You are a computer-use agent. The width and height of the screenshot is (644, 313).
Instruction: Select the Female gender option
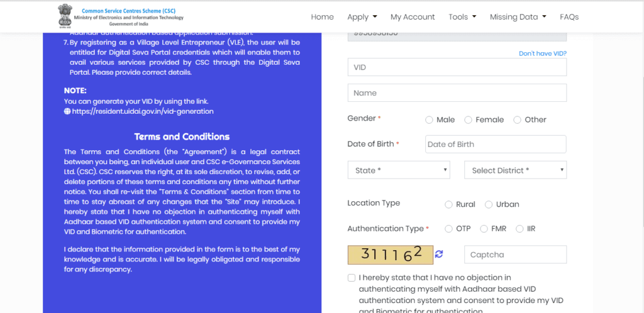[x=468, y=120]
